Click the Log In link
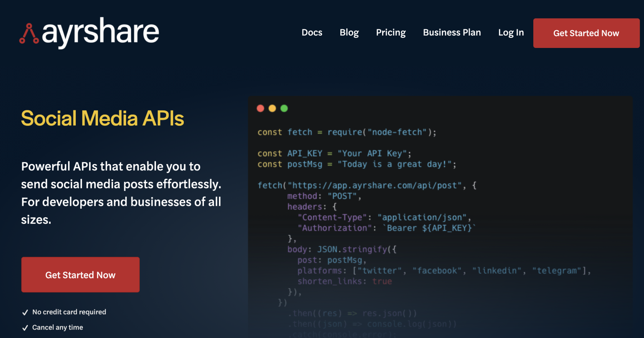The image size is (644, 338). (511, 33)
